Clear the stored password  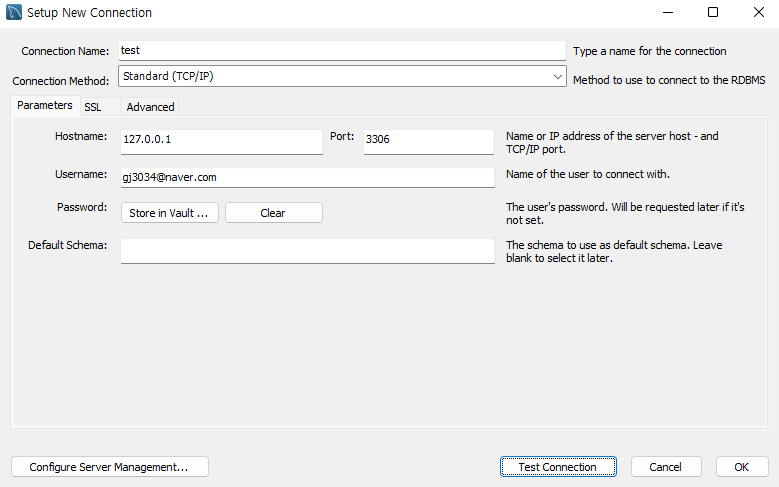click(274, 213)
